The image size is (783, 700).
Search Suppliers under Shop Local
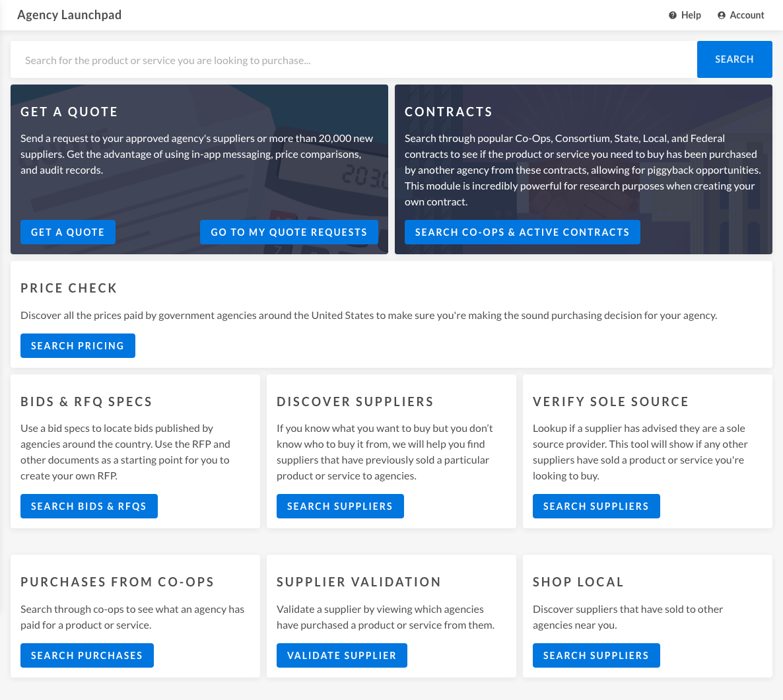596,656
